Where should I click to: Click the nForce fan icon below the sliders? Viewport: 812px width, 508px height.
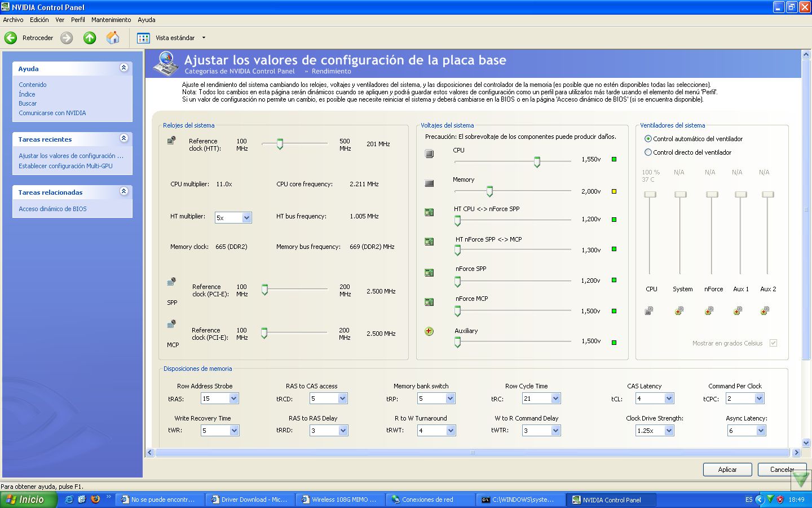(x=709, y=310)
